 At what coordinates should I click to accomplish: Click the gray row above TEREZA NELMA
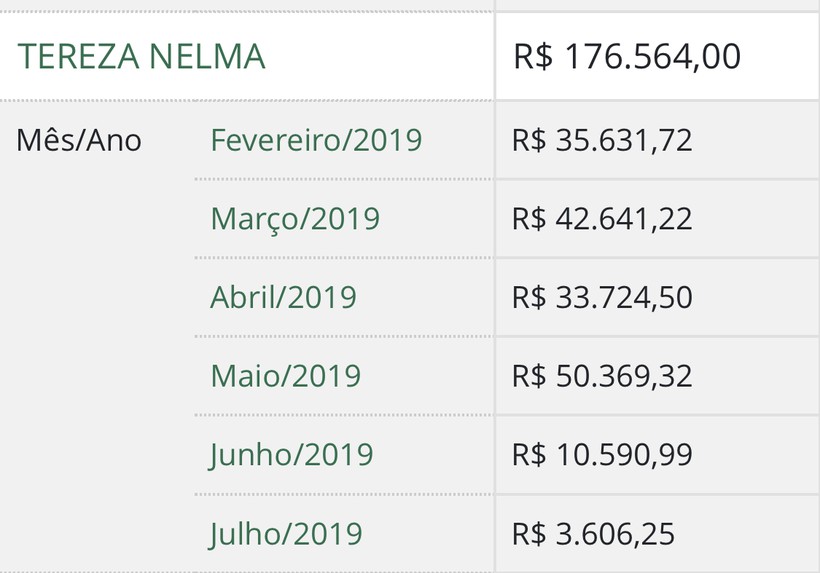tap(247, 5)
